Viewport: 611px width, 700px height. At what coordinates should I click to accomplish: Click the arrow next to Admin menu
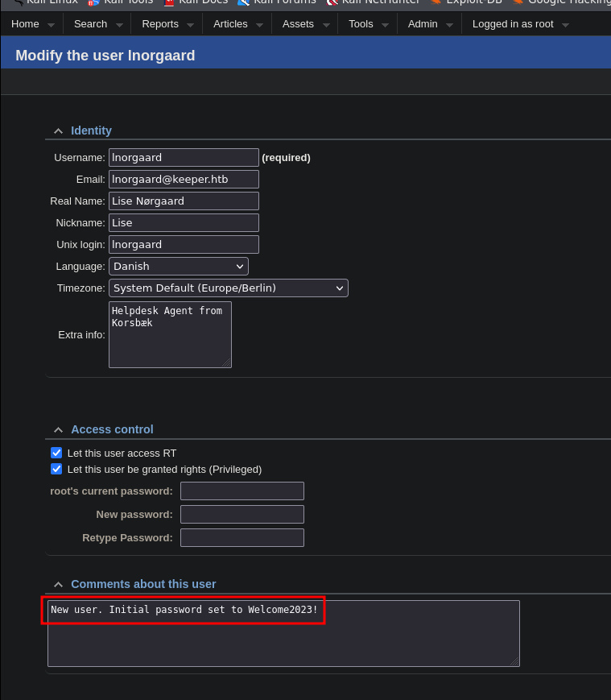(450, 25)
